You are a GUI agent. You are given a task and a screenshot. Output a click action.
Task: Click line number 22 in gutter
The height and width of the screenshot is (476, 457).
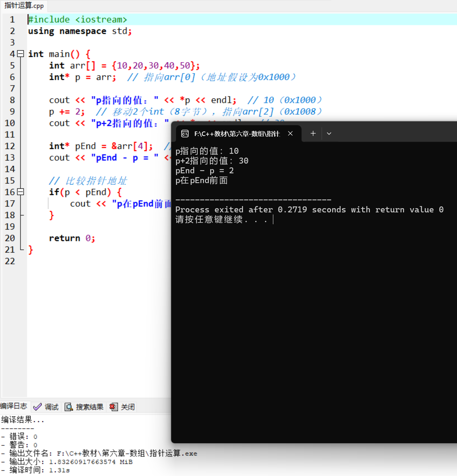(10, 261)
